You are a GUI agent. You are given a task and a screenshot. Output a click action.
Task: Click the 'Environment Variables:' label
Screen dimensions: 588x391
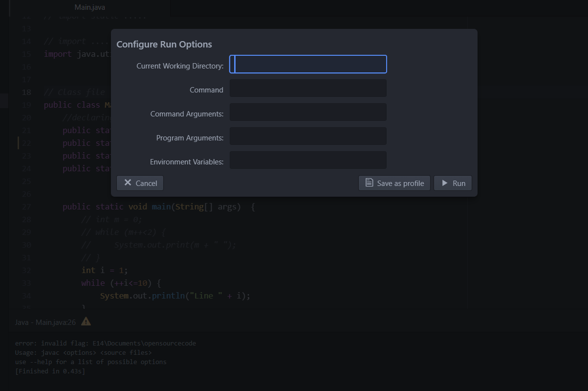[187, 161]
